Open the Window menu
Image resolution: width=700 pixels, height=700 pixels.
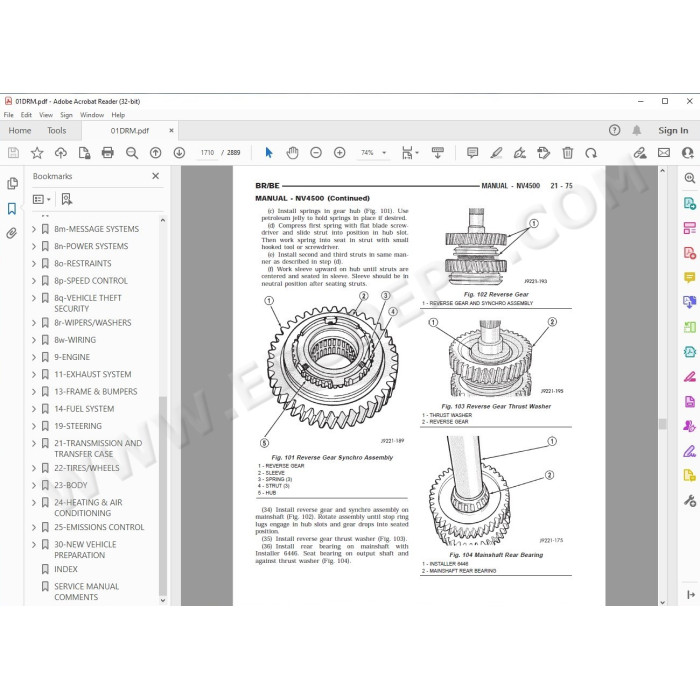click(92, 115)
